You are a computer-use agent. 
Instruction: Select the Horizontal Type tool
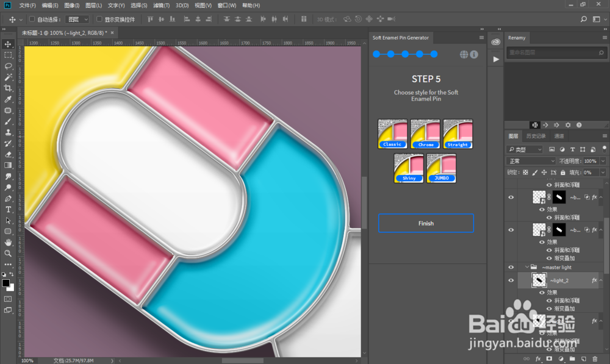(8, 209)
